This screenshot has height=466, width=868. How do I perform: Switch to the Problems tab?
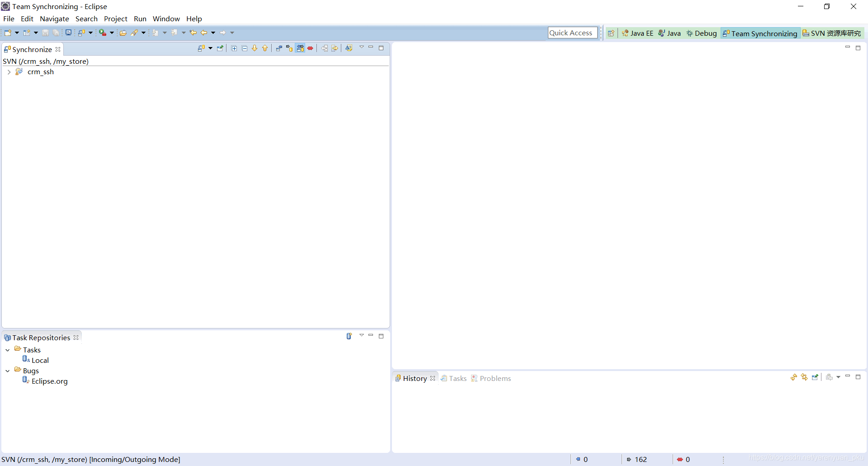click(x=491, y=378)
